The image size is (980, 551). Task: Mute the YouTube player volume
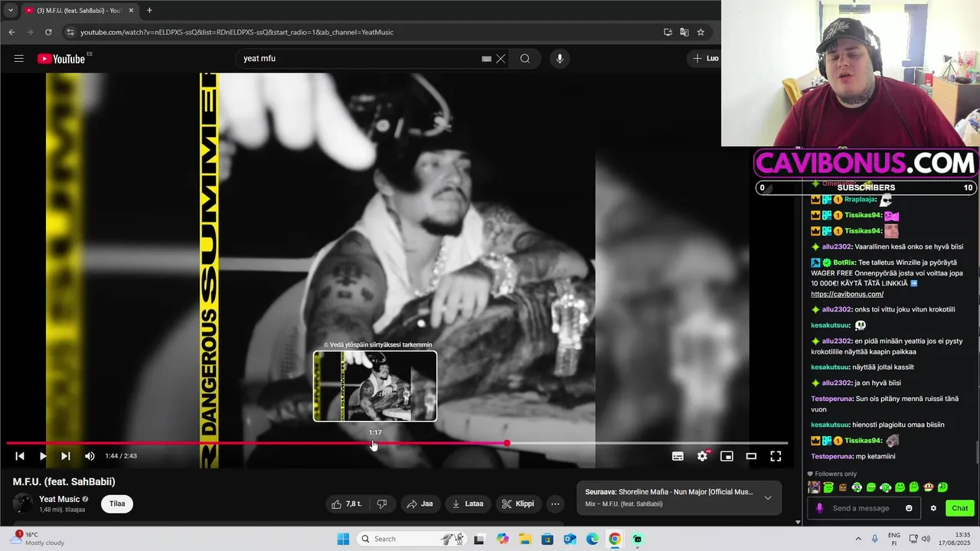pyautogui.click(x=90, y=456)
